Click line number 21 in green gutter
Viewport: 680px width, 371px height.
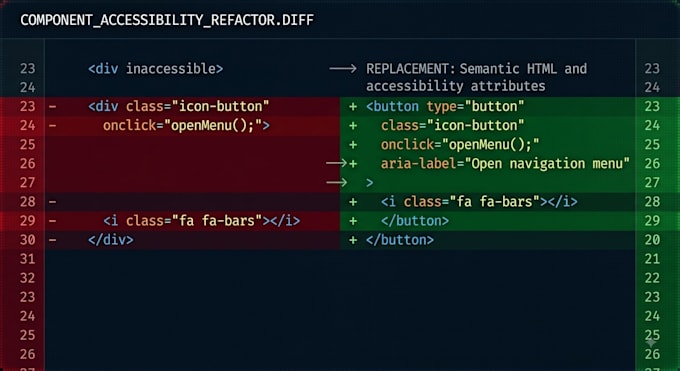[x=652, y=259]
